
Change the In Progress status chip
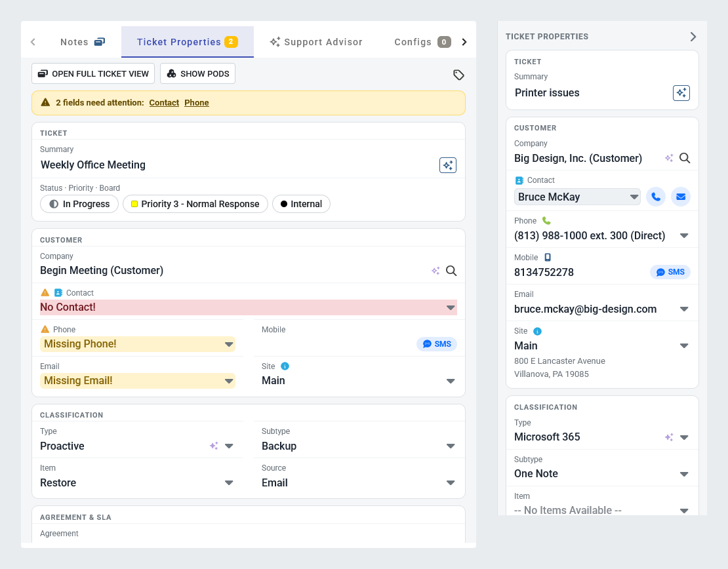[79, 204]
